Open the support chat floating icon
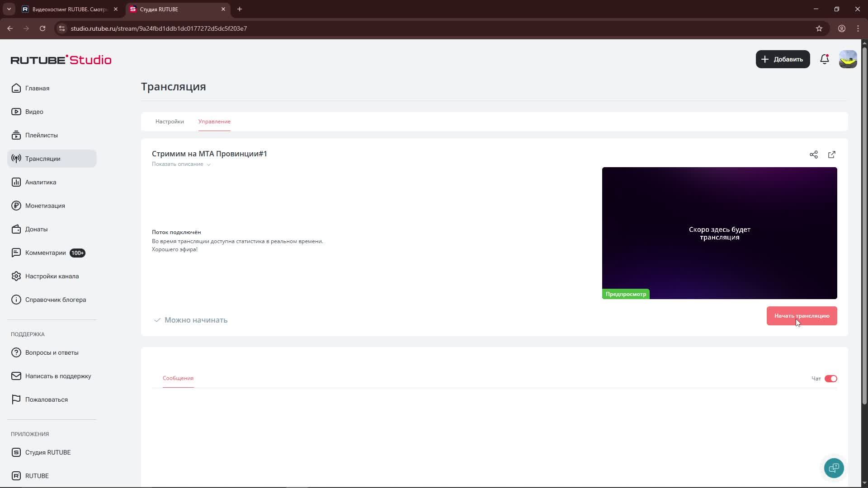The image size is (868, 488). (x=834, y=468)
